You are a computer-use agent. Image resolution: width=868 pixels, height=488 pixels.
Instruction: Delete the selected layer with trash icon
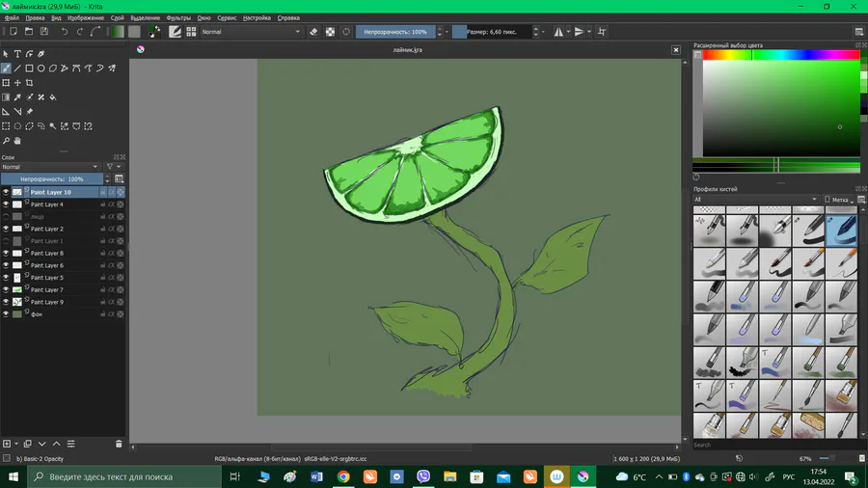tap(119, 444)
